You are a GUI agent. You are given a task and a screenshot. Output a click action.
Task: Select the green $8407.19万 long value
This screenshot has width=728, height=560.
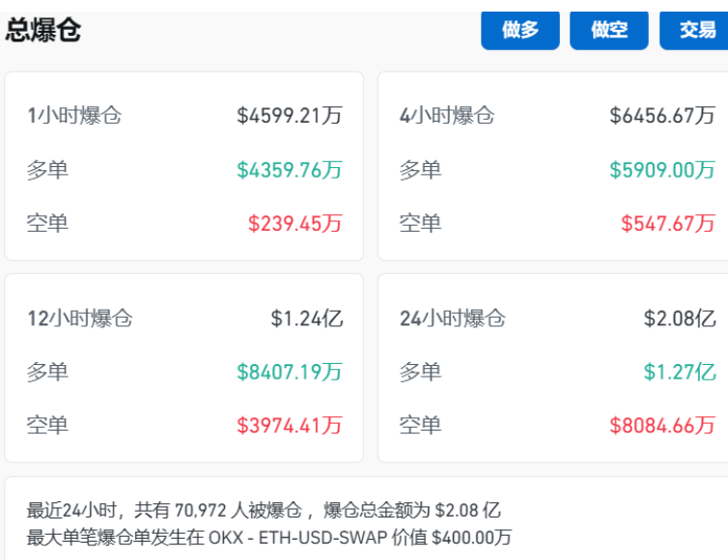click(x=290, y=371)
